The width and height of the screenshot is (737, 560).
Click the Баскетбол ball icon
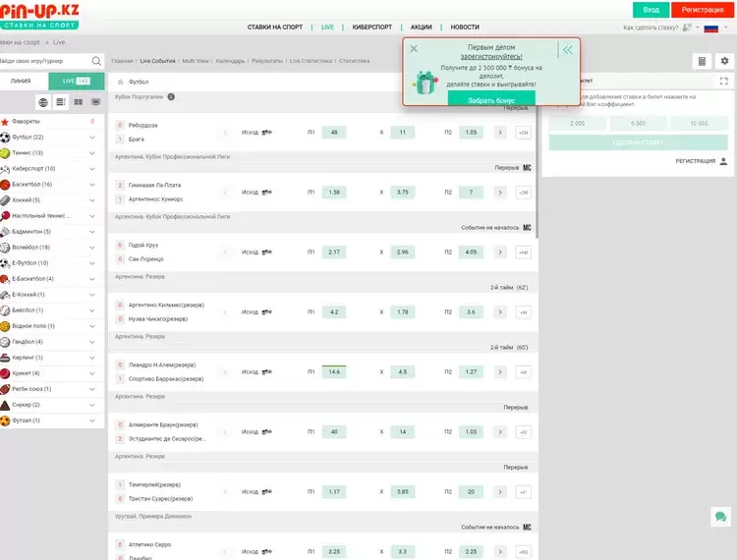[5, 185]
